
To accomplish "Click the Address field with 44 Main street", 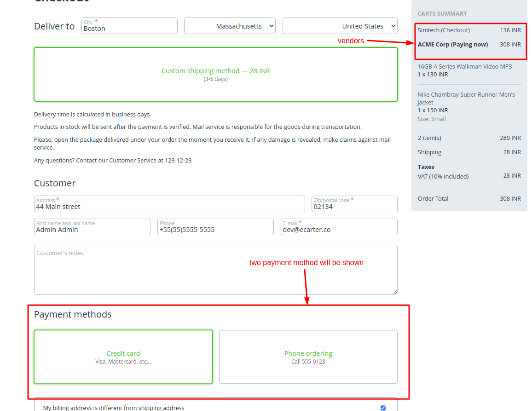I will 169,203.
